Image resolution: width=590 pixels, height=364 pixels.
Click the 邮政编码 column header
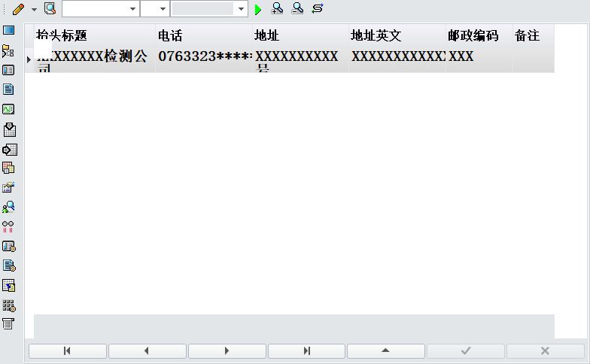click(x=479, y=35)
